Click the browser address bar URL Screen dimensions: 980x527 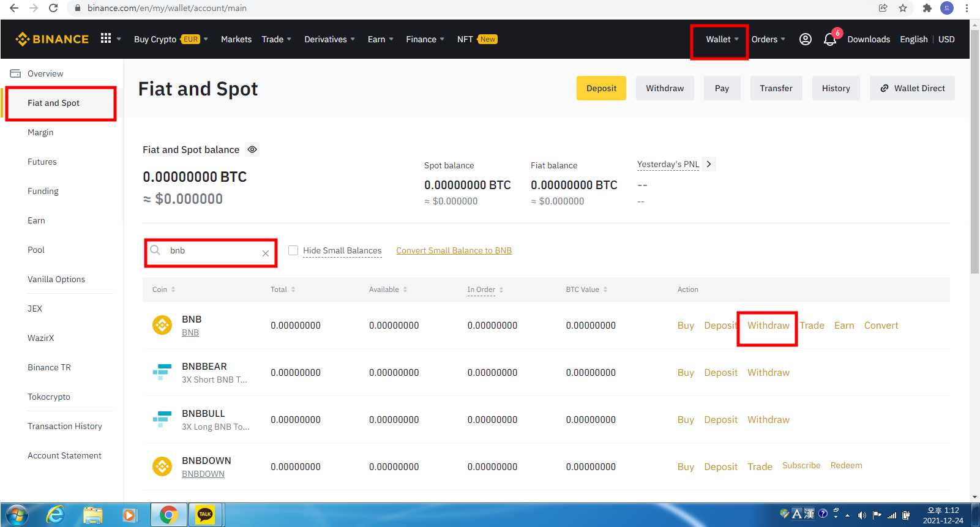point(167,8)
